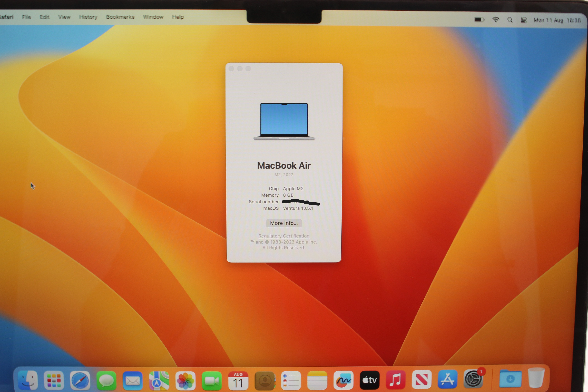The image size is (588, 392).
Task: Open Spotlight search magnifier icon
Action: click(x=510, y=20)
